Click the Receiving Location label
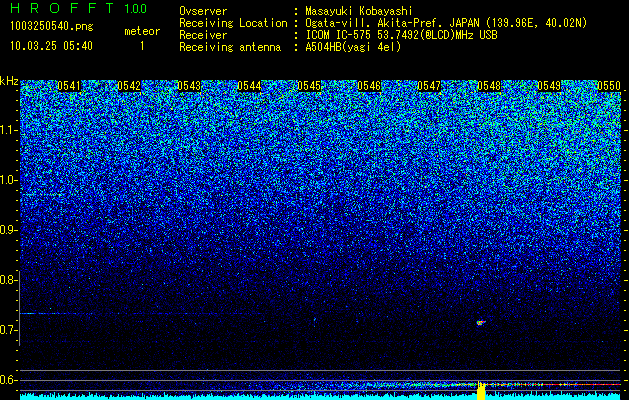 click(x=233, y=23)
